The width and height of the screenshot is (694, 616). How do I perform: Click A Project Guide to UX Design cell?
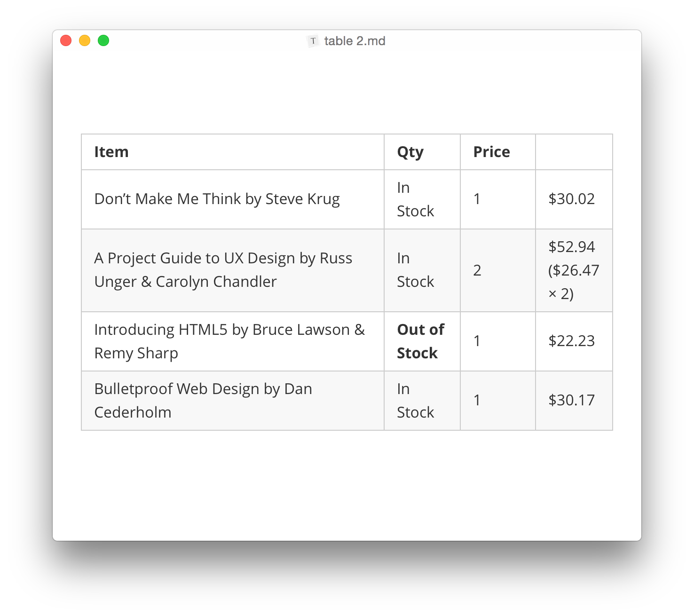click(x=223, y=270)
